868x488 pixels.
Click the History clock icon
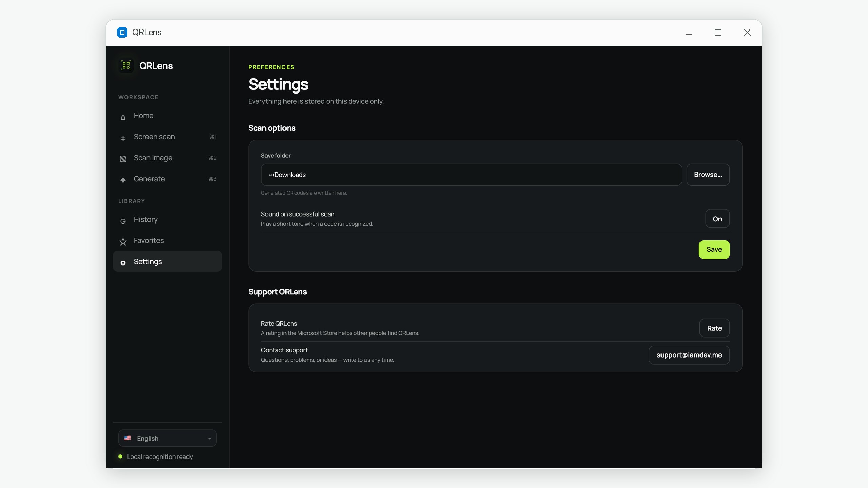pos(123,221)
